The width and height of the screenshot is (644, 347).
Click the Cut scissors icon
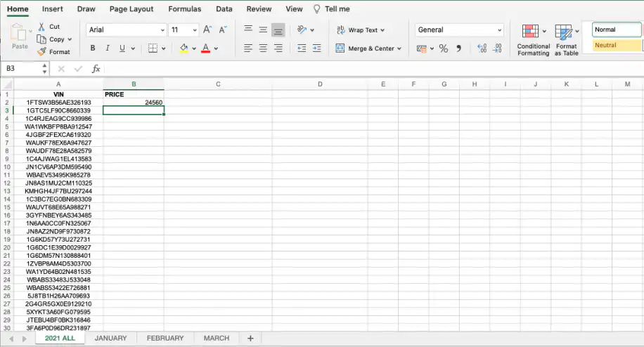[41, 27]
